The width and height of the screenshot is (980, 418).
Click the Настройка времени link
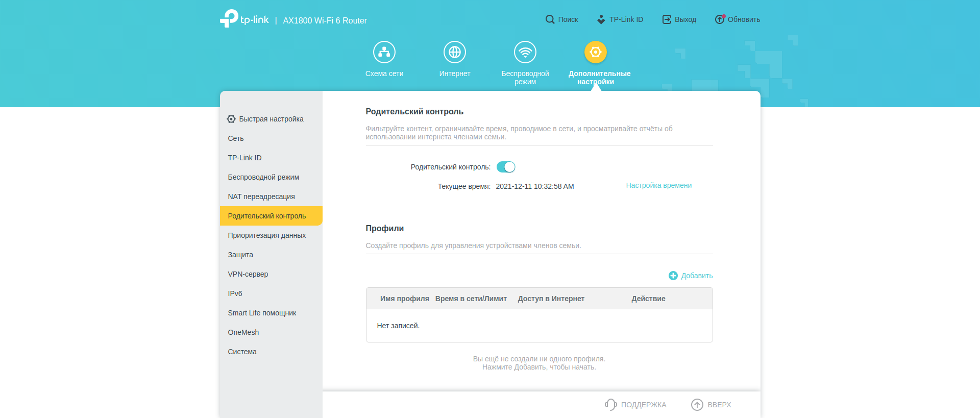click(x=658, y=185)
